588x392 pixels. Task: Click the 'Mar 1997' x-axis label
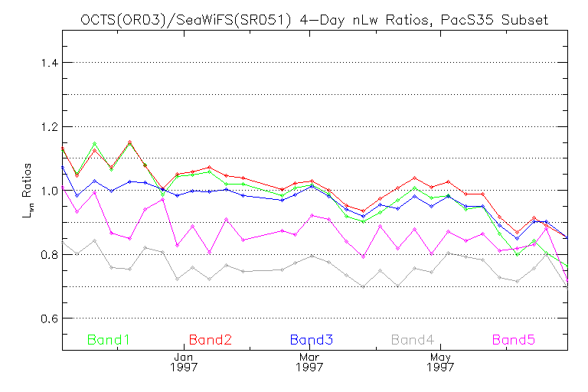pyautogui.click(x=309, y=362)
